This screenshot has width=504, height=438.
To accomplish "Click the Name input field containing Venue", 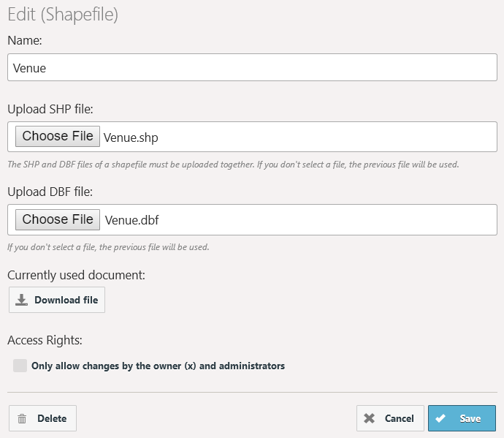I will coord(252,67).
